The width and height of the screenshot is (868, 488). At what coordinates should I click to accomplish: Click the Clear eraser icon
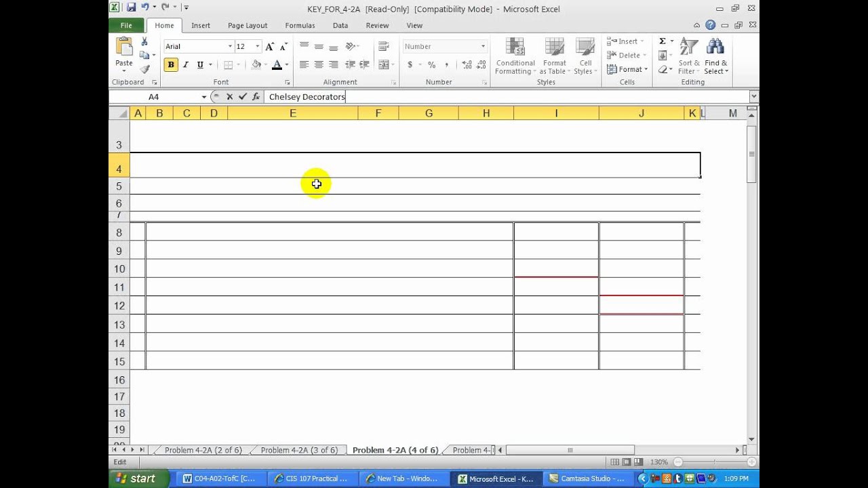coord(663,69)
